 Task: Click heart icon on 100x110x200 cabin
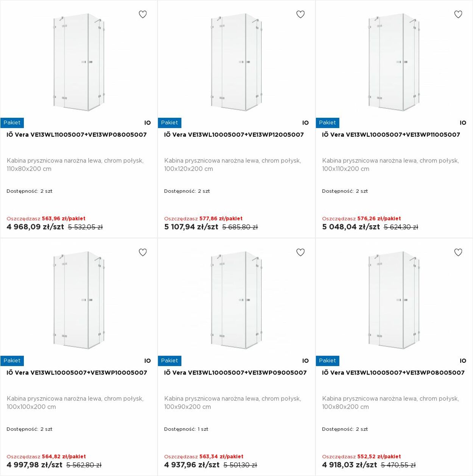point(458,14)
